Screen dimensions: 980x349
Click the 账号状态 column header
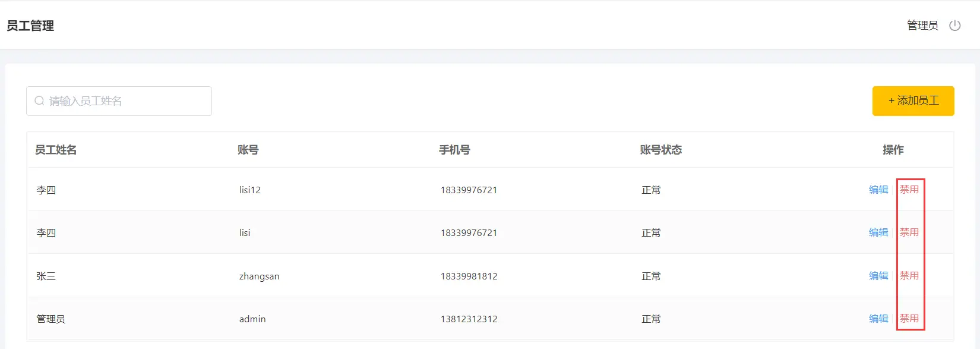pyautogui.click(x=661, y=150)
